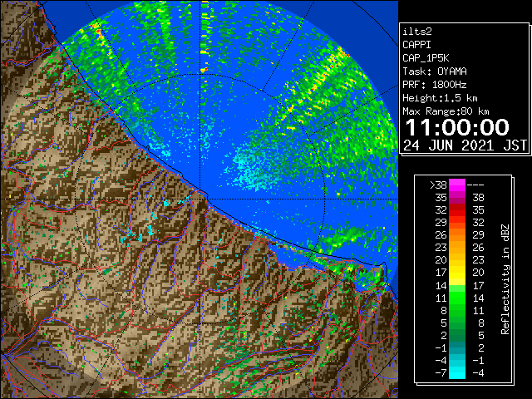Image resolution: width=532 pixels, height=399 pixels.
Task: Click the '---' legend upper-bound marker
Action: [475, 185]
